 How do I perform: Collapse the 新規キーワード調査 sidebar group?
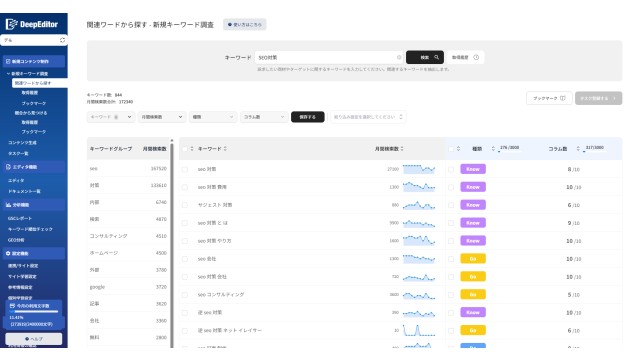pyautogui.click(x=29, y=73)
